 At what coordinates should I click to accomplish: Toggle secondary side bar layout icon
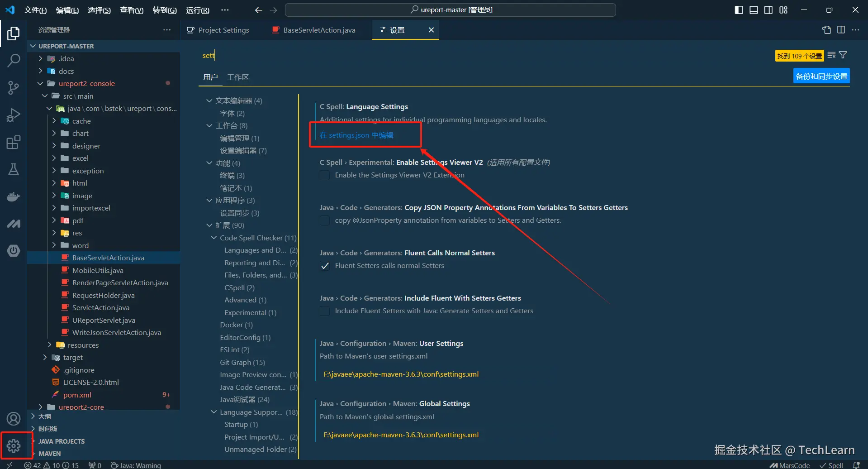tap(768, 10)
